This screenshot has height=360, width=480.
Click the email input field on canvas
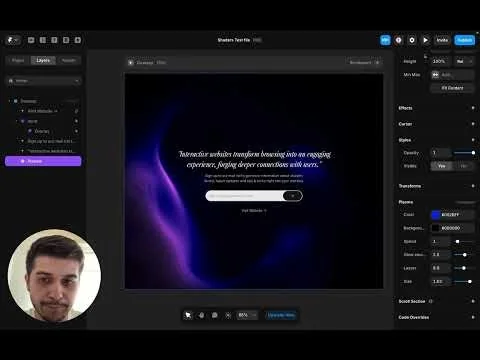point(245,196)
